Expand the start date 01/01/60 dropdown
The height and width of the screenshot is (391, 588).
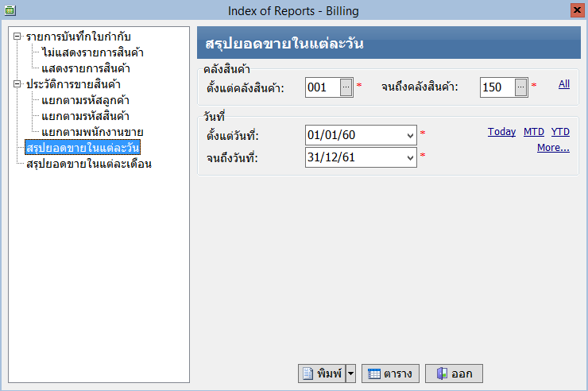tap(410, 135)
